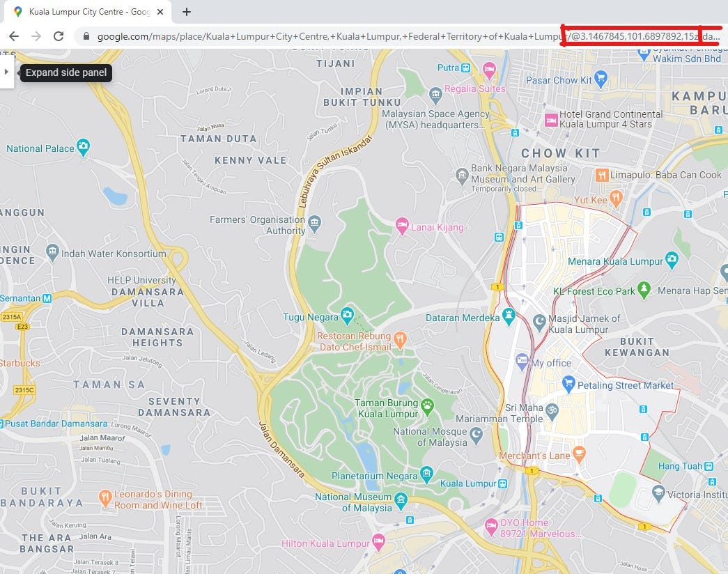Select the Kuala Lumpur City Centre tab
Screen dimensions: 728x574
coord(88,12)
